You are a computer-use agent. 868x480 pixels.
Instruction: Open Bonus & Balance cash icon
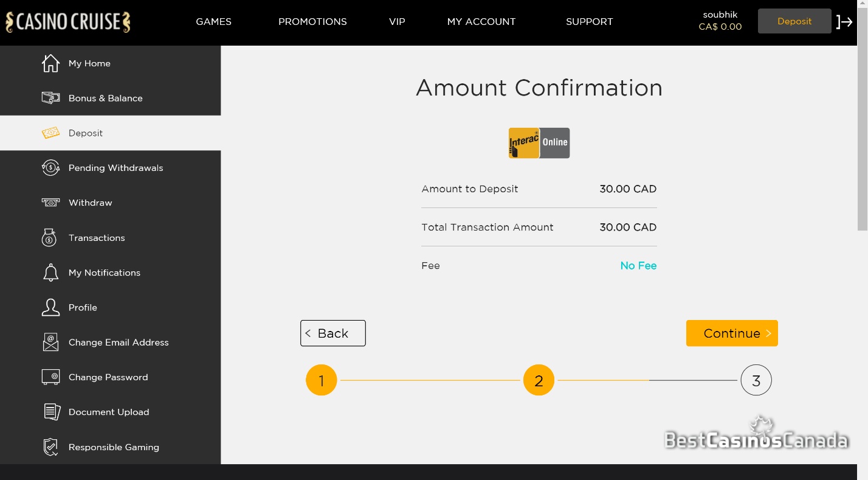50,98
